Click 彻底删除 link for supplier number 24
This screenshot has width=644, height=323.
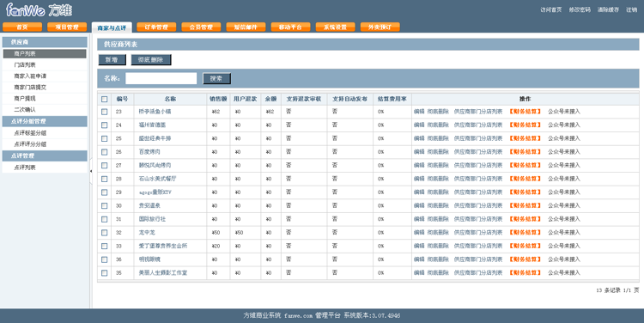point(438,125)
